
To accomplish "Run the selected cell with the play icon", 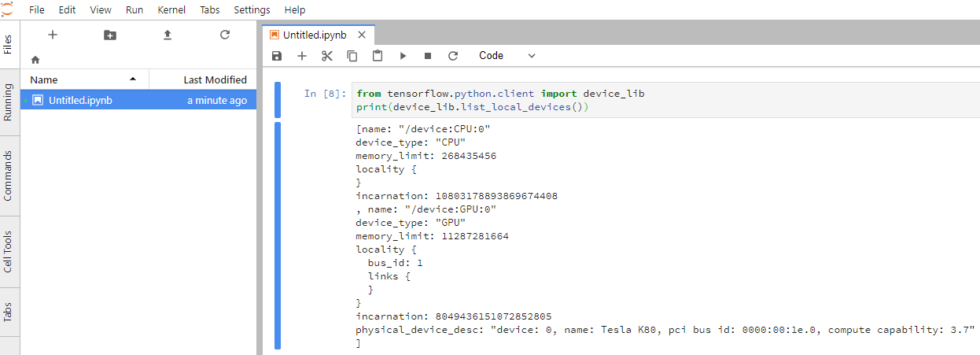I will [x=403, y=56].
